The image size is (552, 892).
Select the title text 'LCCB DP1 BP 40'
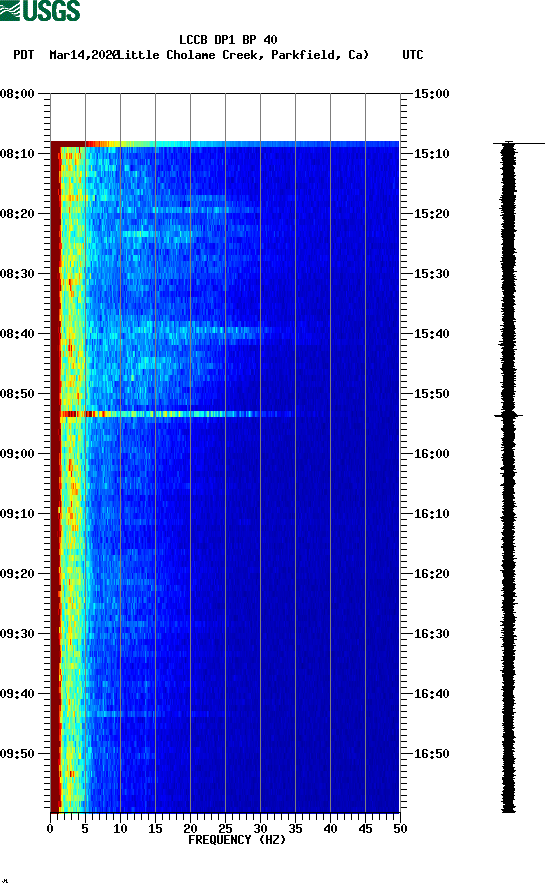[x=228, y=40]
